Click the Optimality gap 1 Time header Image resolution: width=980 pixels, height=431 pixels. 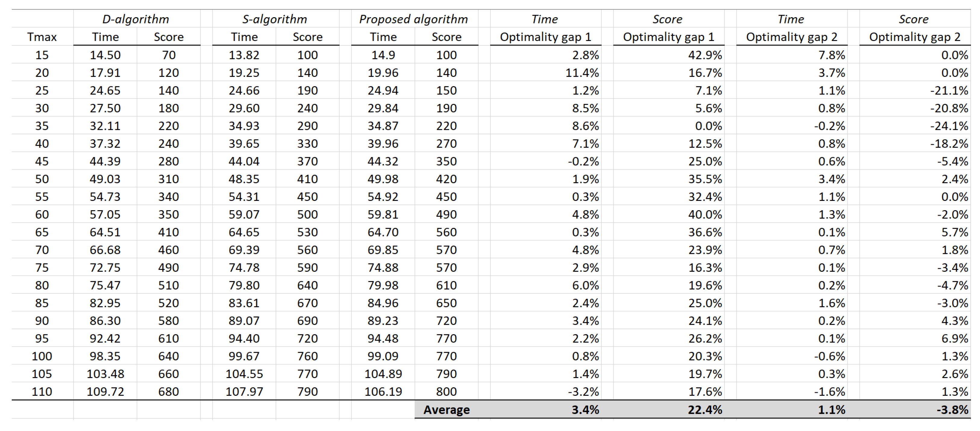click(x=545, y=37)
